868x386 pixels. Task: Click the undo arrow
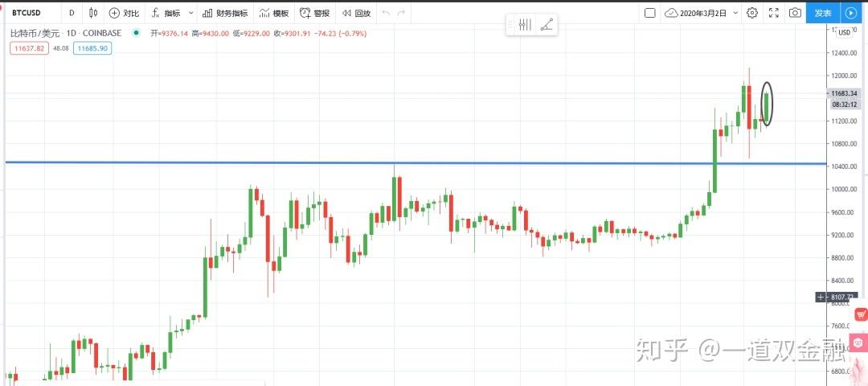click(386, 13)
